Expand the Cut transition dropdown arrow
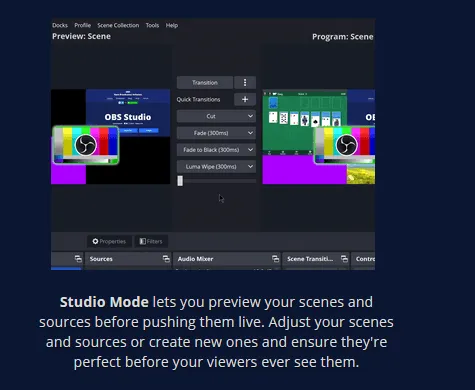 [250, 116]
